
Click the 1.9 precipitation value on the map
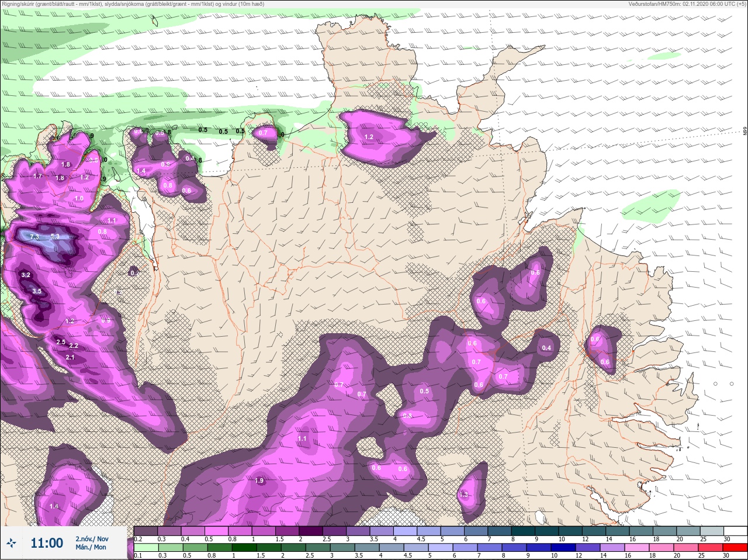259,481
